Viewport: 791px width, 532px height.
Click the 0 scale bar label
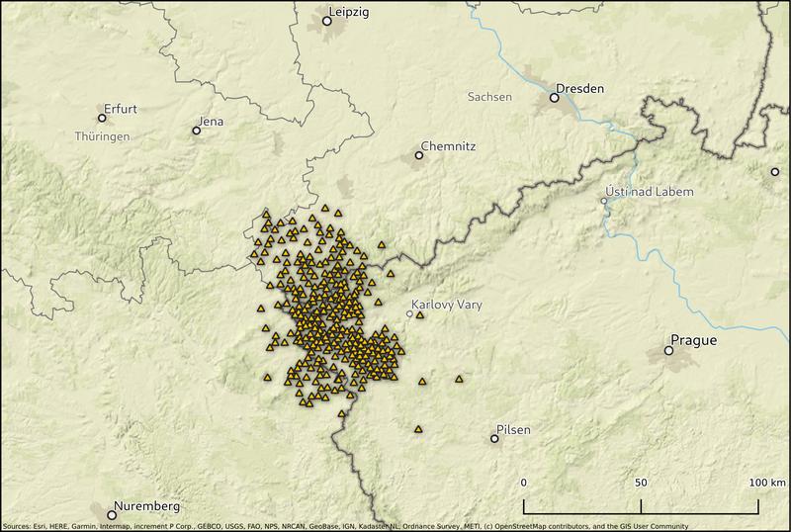click(524, 483)
